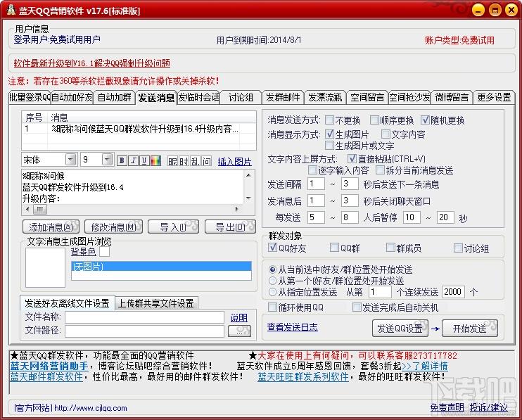This screenshot has width=522, height=420.
Task: Open the 更多设置 tab
Action: coord(494,97)
